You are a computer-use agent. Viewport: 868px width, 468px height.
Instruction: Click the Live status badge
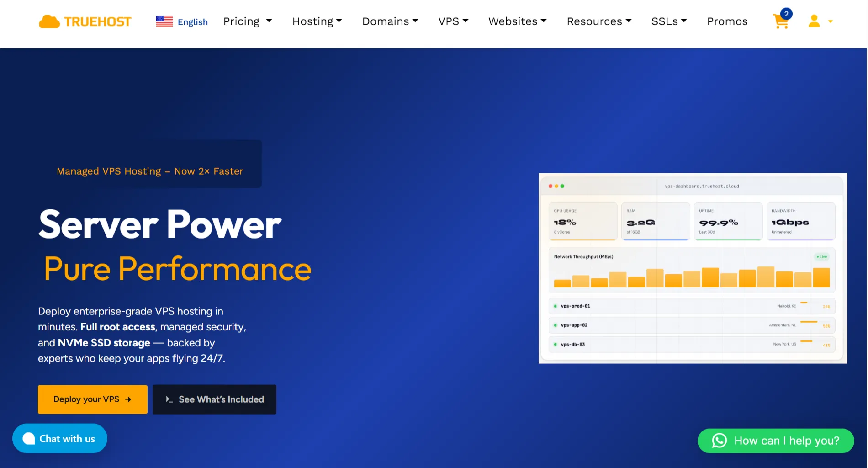point(822,257)
